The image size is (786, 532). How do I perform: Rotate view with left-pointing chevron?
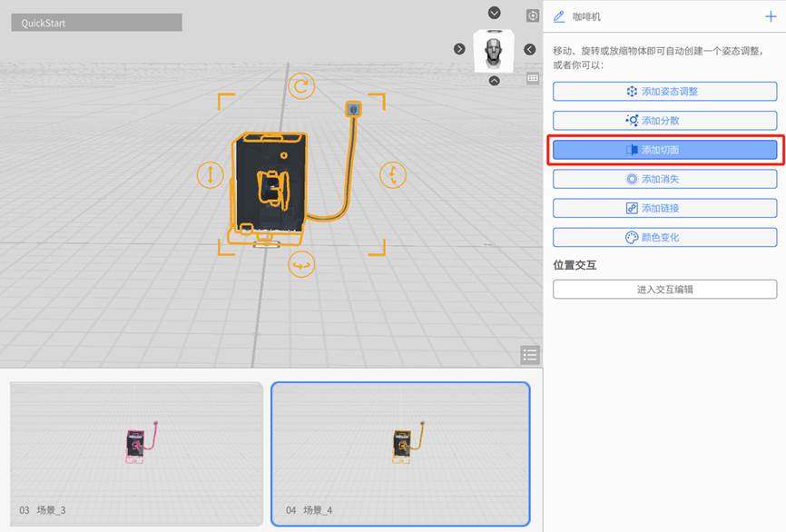530,49
